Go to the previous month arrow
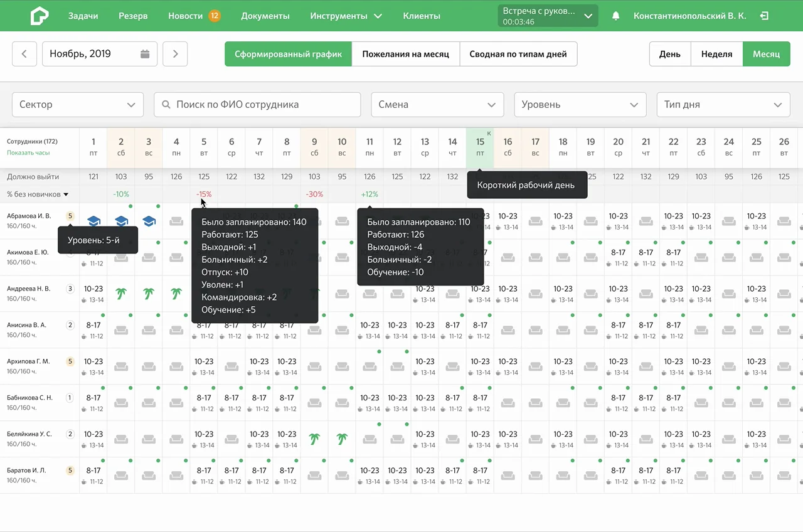This screenshot has width=803, height=532. (24, 54)
